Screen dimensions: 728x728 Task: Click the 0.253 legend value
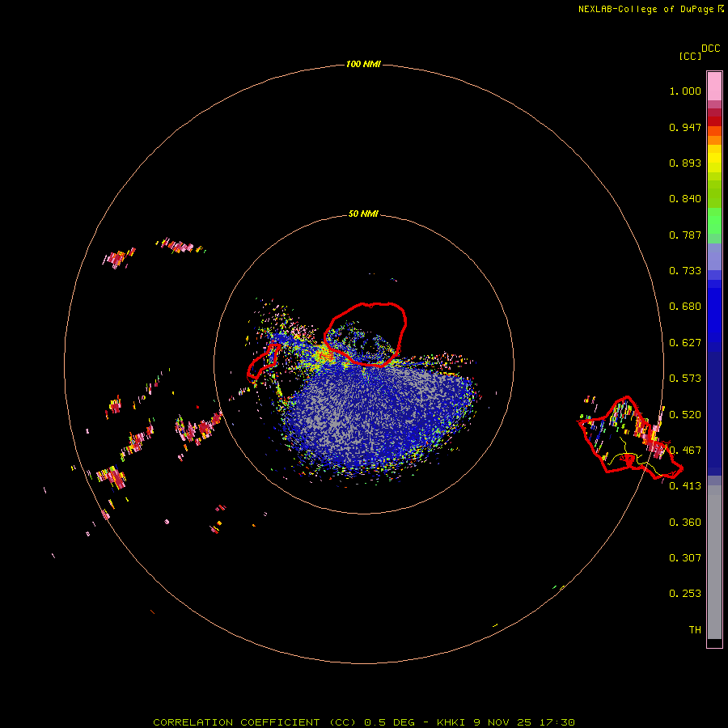[x=685, y=594]
